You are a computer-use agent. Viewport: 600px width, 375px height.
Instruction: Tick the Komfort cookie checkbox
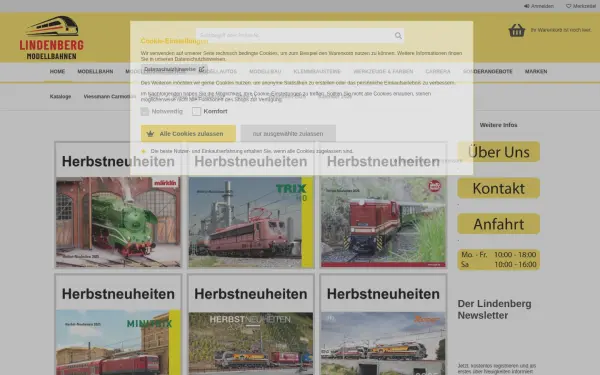(196, 111)
